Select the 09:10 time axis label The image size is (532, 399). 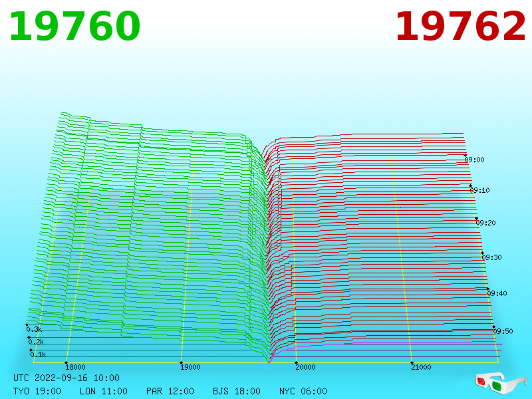coord(479,190)
